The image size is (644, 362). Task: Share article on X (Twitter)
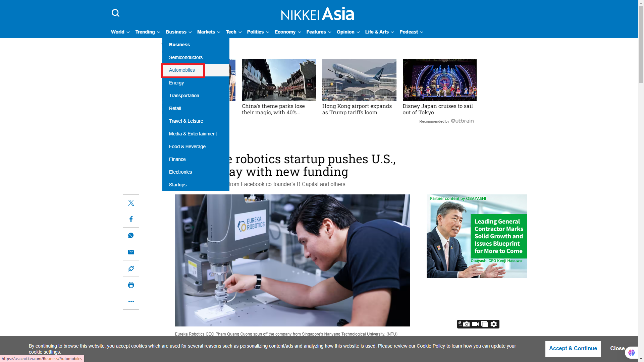click(x=131, y=203)
